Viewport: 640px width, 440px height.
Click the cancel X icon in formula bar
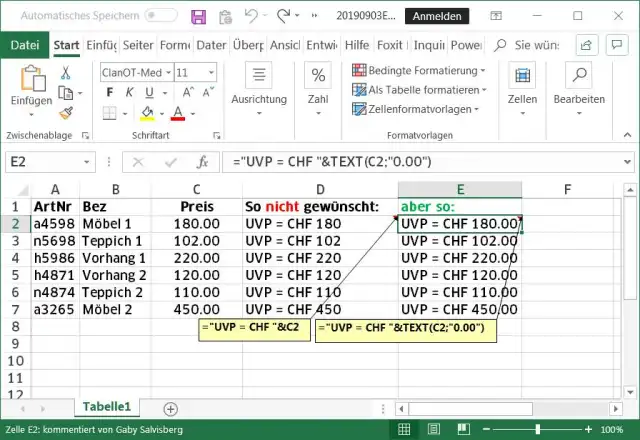click(138, 162)
